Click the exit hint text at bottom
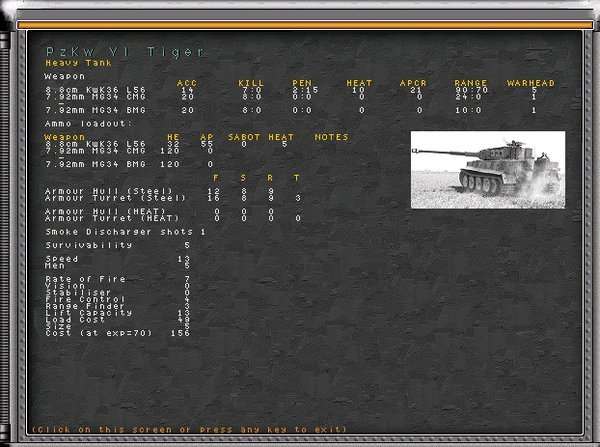This screenshot has width=600, height=447. [189, 429]
